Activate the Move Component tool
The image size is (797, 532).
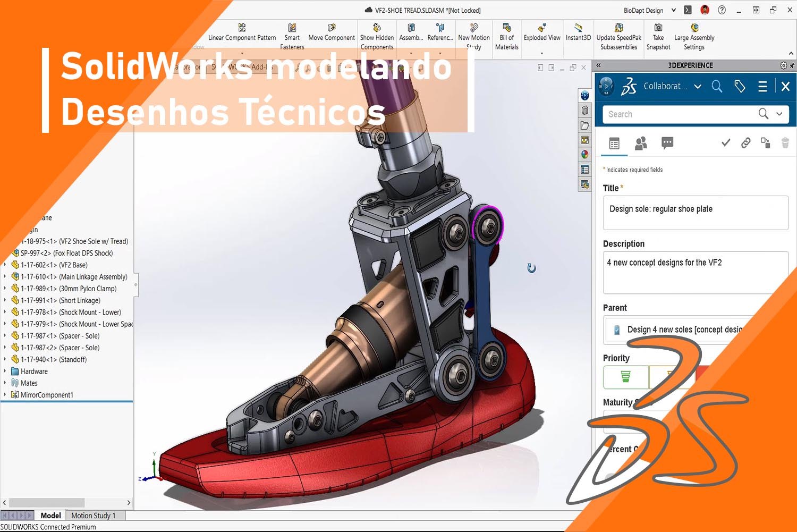tap(332, 32)
